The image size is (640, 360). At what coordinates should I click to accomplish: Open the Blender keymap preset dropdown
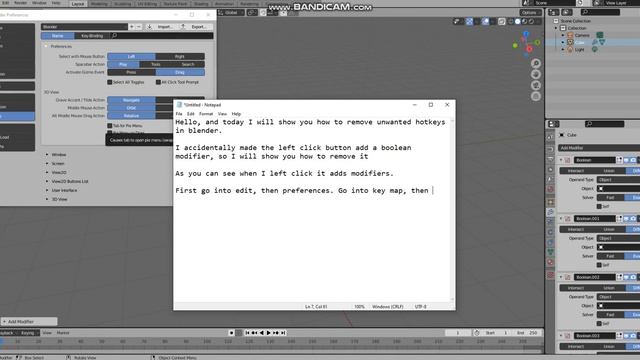[84, 27]
